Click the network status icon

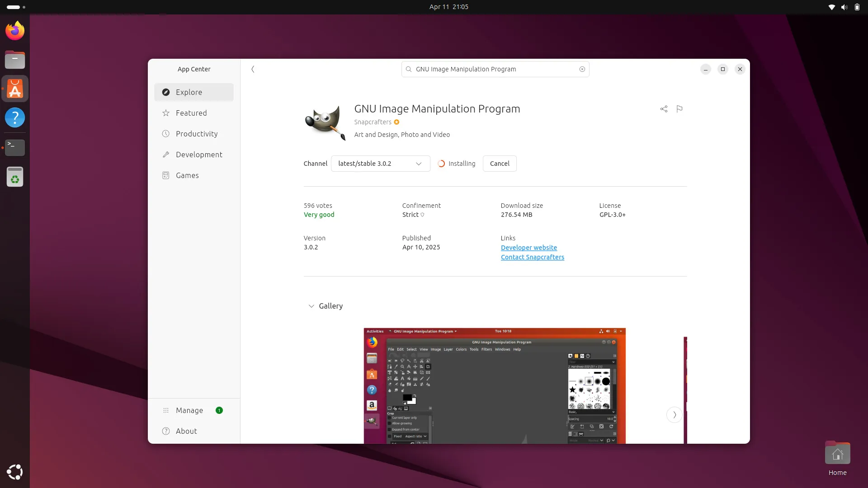point(831,7)
